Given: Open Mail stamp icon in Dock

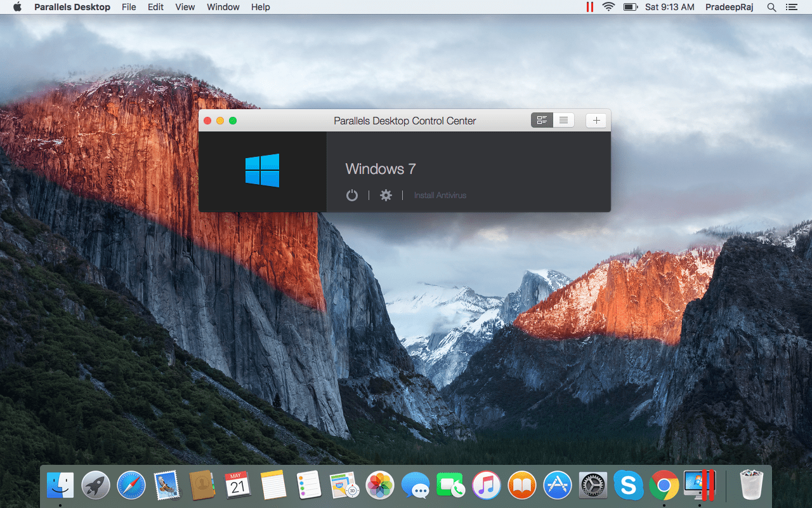Looking at the screenshot, I should [167, 486].
